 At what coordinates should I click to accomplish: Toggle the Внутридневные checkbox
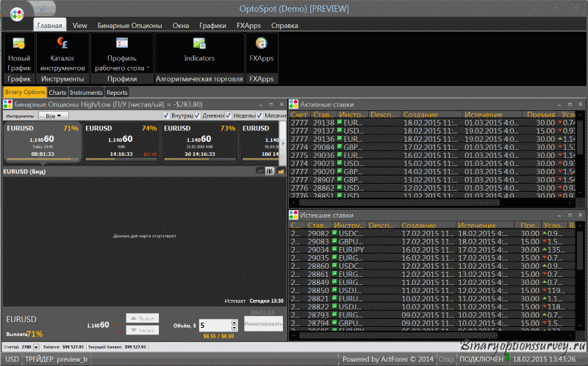tap(166, 115)
